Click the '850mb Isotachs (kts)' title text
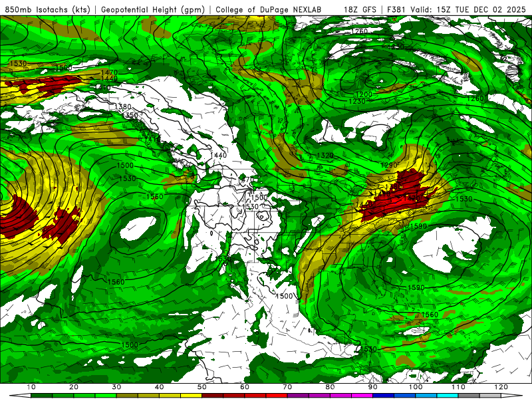The image size is (532, 399). coord(47,9)
